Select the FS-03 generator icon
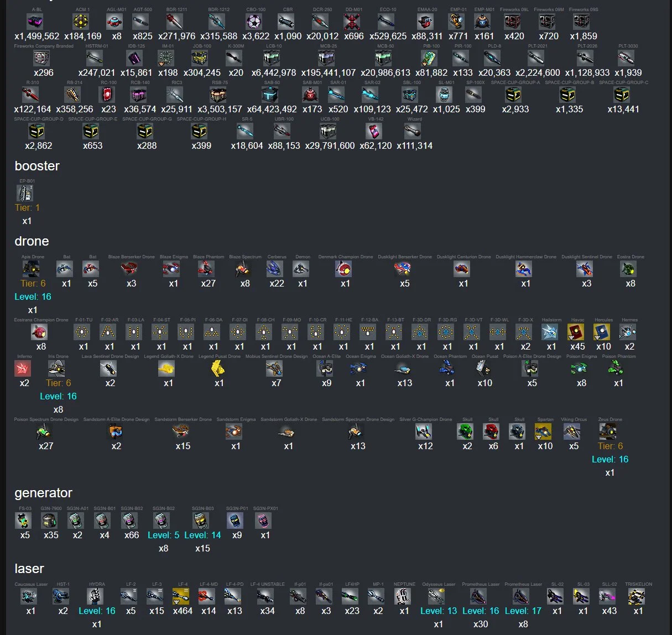 pyautogui.click(x=24, y=520)
